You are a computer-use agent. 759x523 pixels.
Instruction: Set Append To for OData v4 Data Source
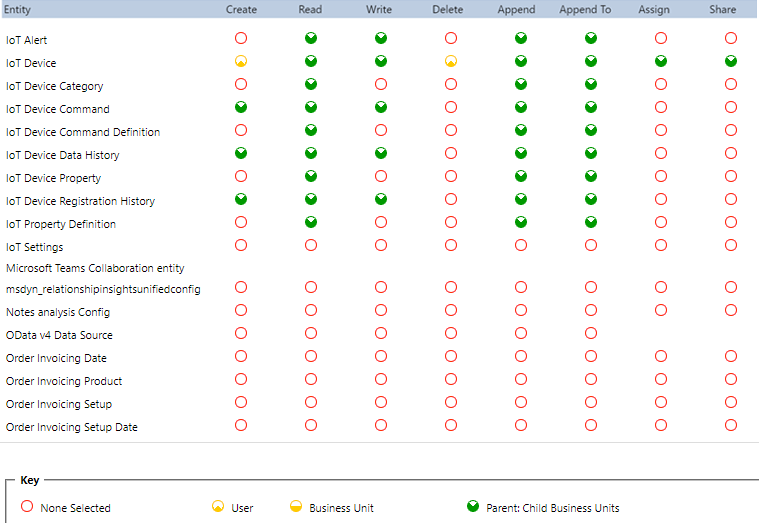coord(591,333)
